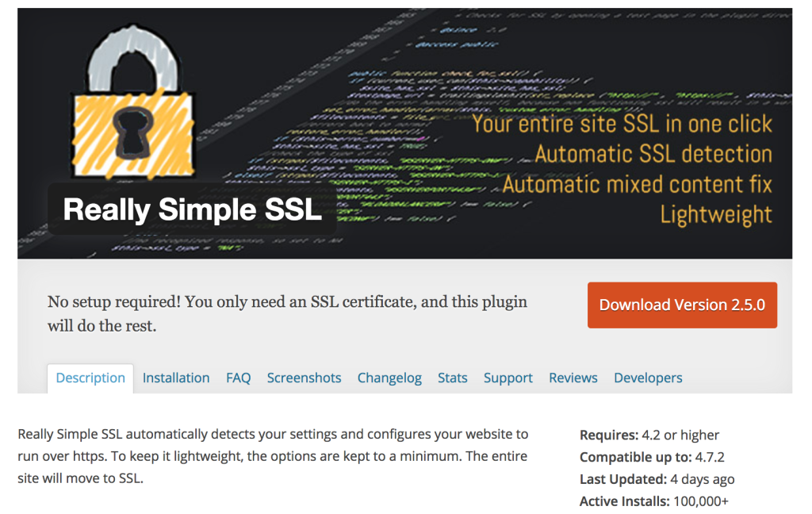Switch to the Developers tab

click(x=648, y=378)
